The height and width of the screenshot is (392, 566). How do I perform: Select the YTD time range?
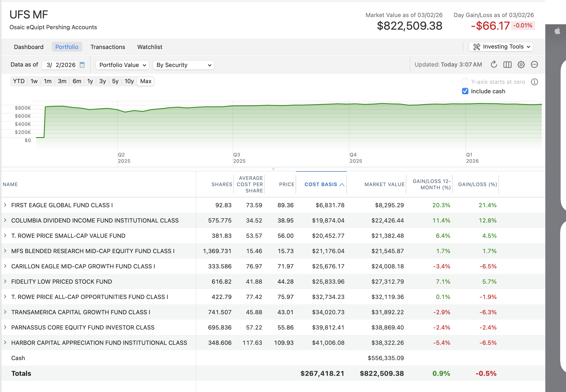pos(19,81)
